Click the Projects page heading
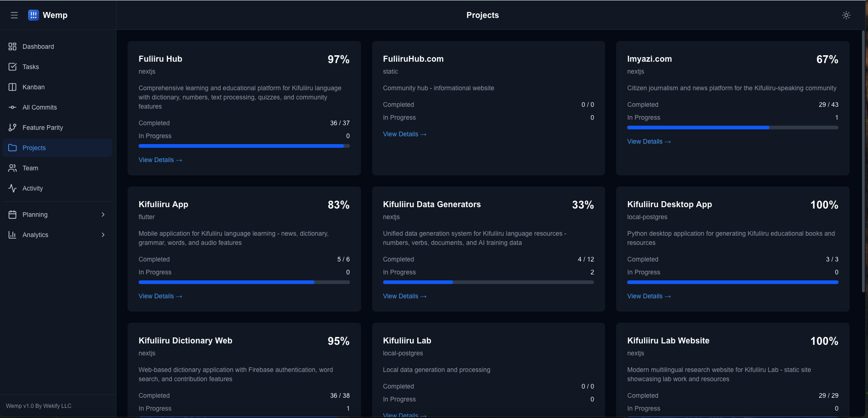Image resolution: width=868 pixels, height=418 pixels. pyautogui.click(x=483, y=15)
